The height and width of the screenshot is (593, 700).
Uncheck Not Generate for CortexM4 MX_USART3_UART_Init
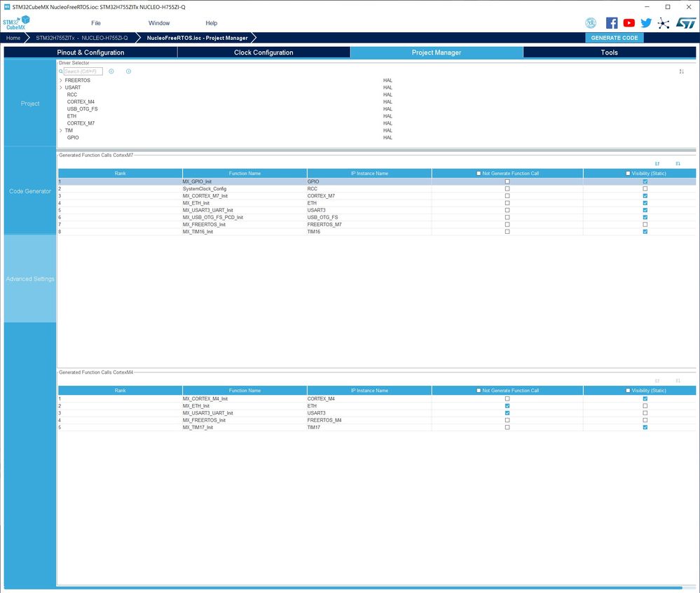(x=507, y=413)
